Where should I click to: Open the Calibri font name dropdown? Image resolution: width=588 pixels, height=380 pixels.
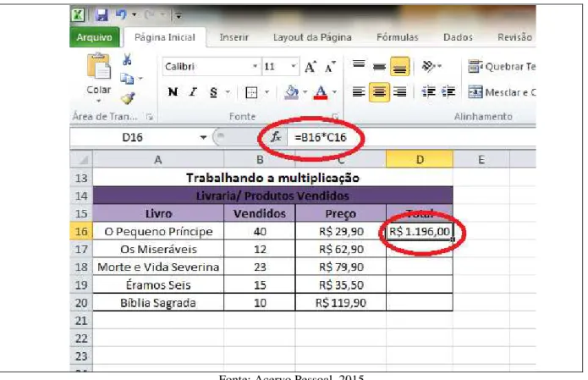point(255,66)
